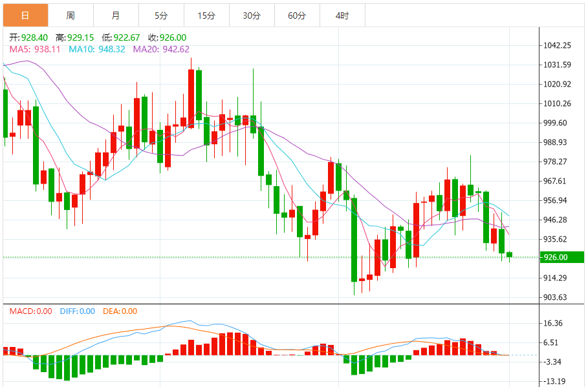
Task: Click the -3.34 MACD axis label
Action: click(552, 362)
